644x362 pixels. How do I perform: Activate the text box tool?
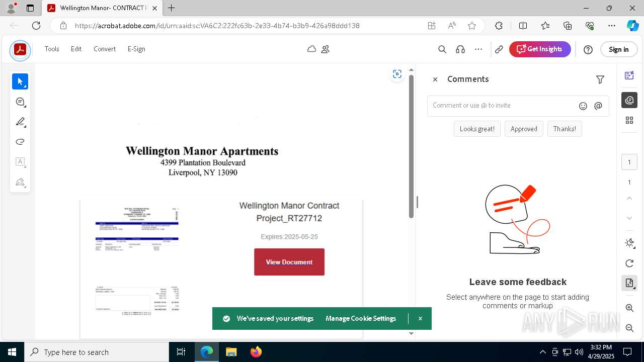(x=20, y=162)
